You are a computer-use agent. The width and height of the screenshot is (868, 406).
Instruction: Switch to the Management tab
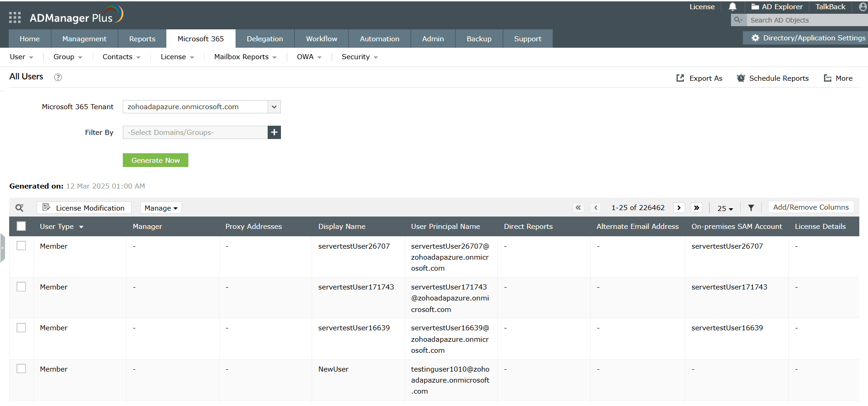tap(84, 39)
